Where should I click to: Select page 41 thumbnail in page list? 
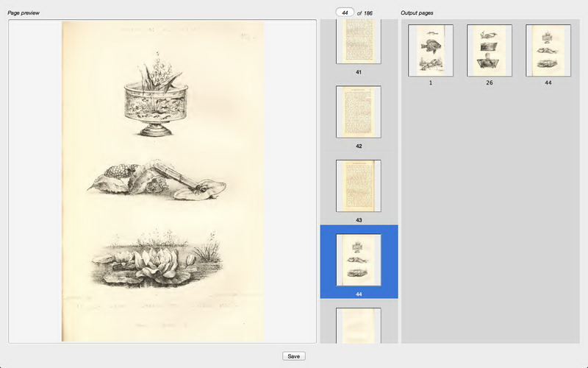(358, 43)
